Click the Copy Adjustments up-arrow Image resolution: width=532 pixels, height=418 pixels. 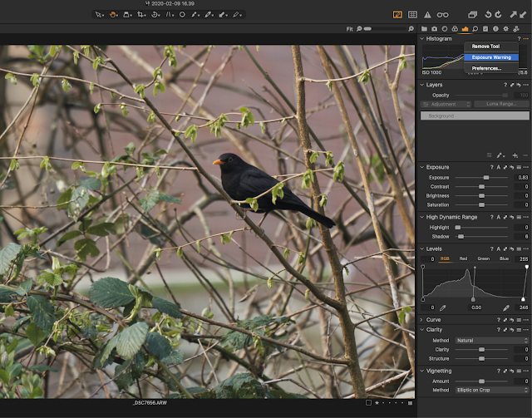513,14
